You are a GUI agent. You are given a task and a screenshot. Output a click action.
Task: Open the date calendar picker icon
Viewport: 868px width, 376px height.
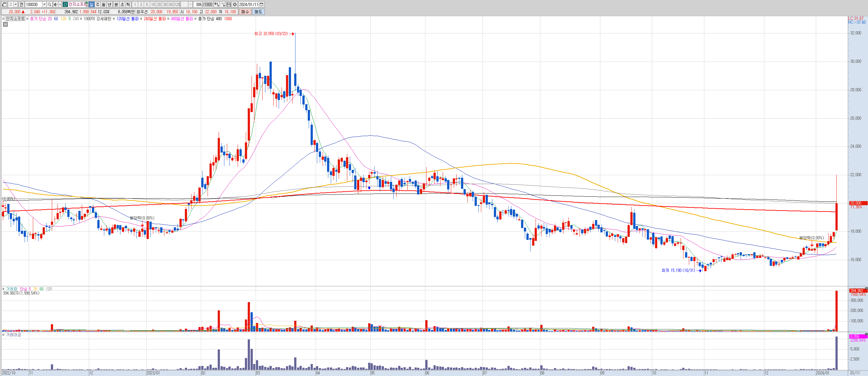[262, 4]
